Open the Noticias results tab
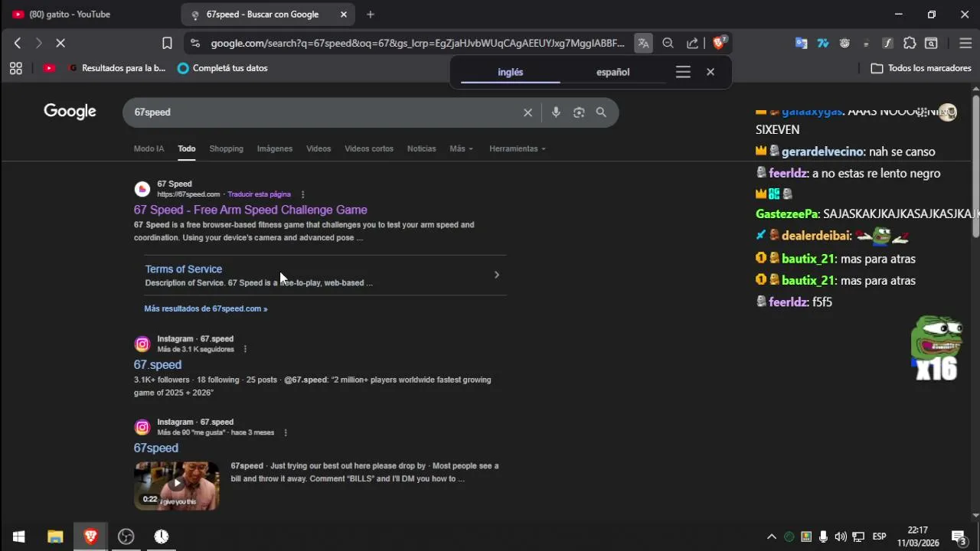The height and width of the screenshot is (551, 980). pos(421,148)
